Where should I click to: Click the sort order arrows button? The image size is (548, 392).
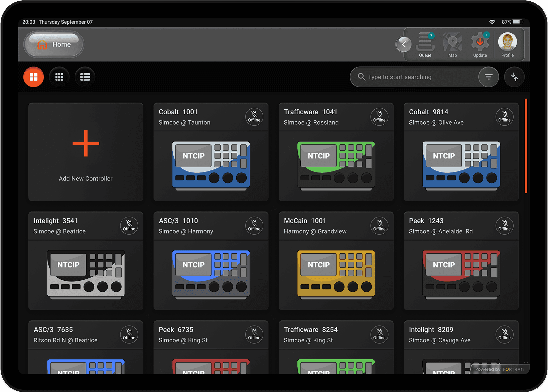514,77
